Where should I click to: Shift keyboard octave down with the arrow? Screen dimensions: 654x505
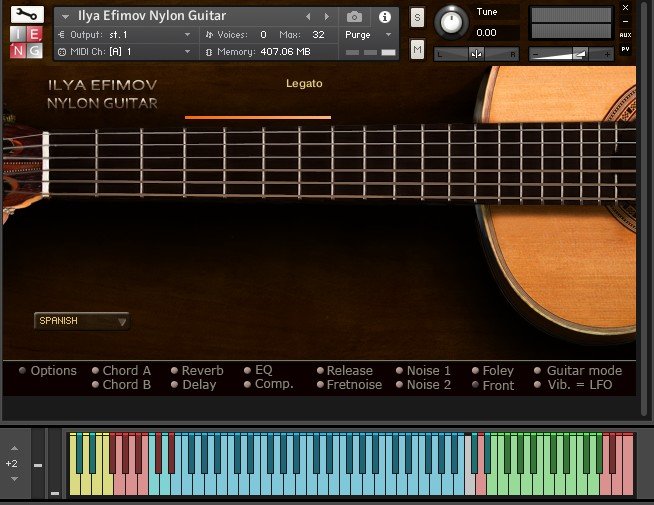(14, 479)
